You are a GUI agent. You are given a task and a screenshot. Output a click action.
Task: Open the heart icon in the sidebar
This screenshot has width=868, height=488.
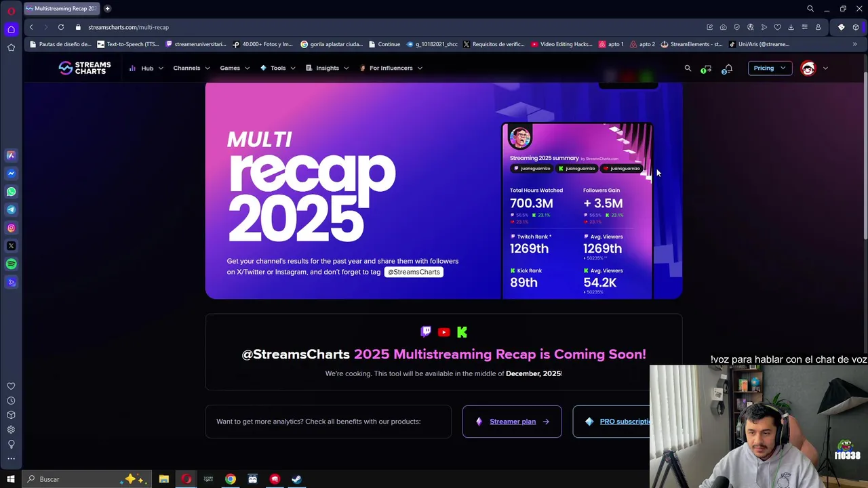coord(11,386)
